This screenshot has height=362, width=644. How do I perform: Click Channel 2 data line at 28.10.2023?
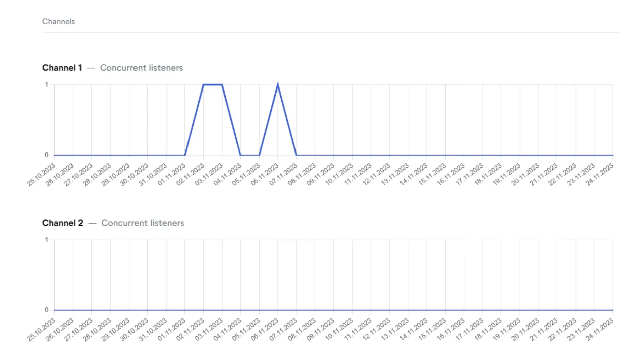(110, 310)
